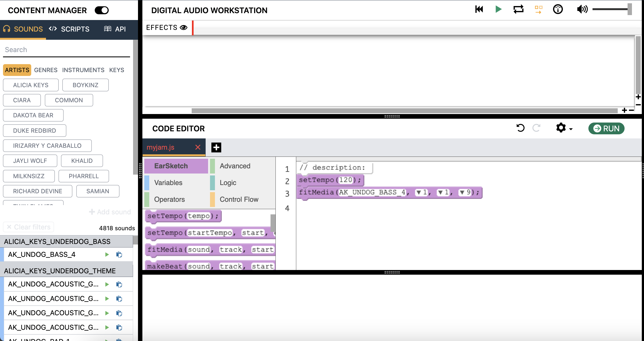Open track dropdown arrow in fitMedia block
This screenshot has height=341, width=644.
[x=418, y=192]
